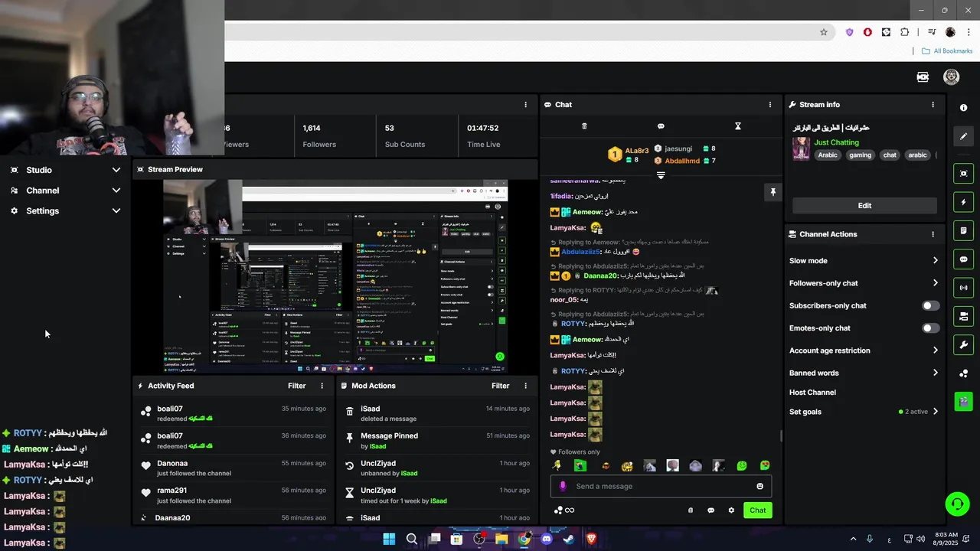Click the pencil edit icon in right sidebar
980x551 pixels.
point(964,136)
